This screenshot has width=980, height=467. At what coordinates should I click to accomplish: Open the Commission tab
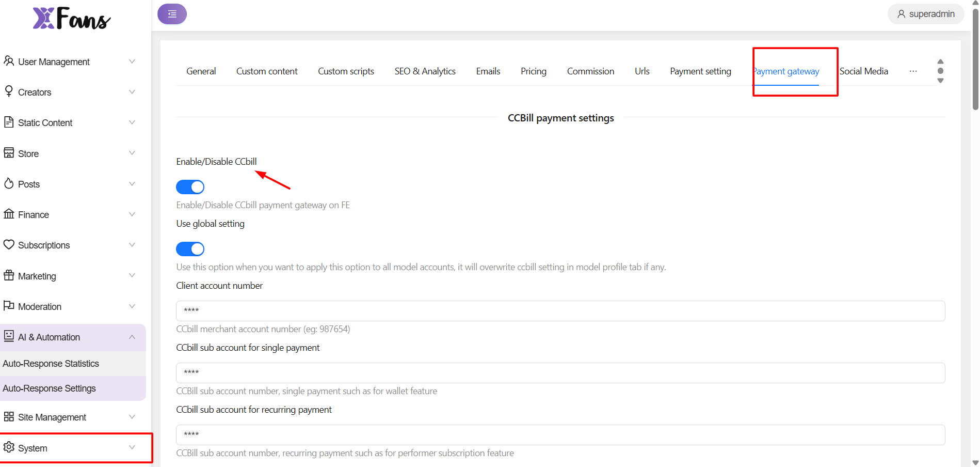(x=590, y=71)
